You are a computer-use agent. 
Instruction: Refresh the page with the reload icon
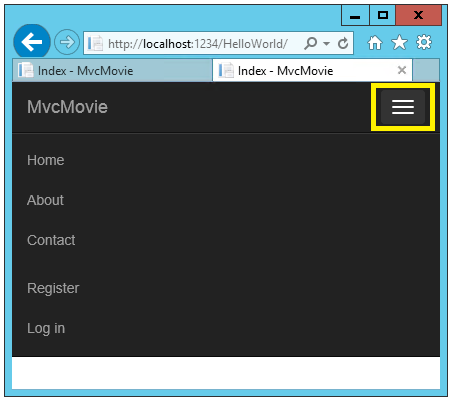[343, 43]
